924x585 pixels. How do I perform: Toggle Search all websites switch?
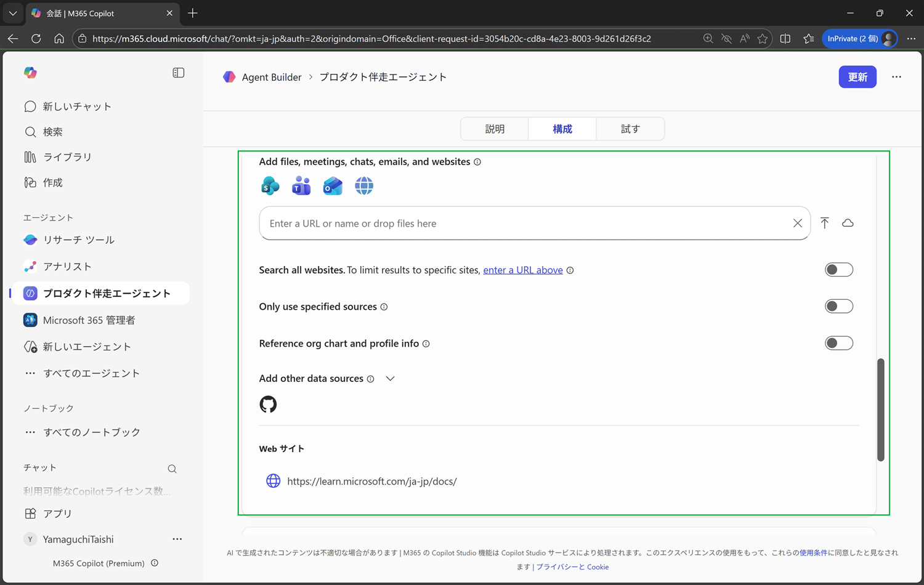coord(839,270)
